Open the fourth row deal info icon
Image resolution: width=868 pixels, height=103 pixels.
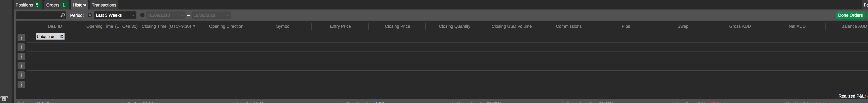tap(21, 66)
